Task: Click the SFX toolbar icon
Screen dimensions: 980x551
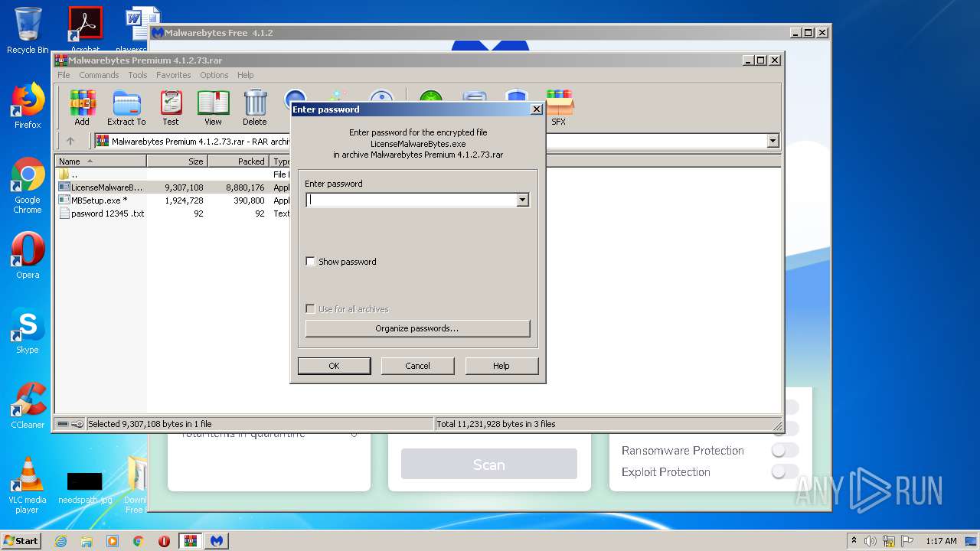Action: coord(559,107)
